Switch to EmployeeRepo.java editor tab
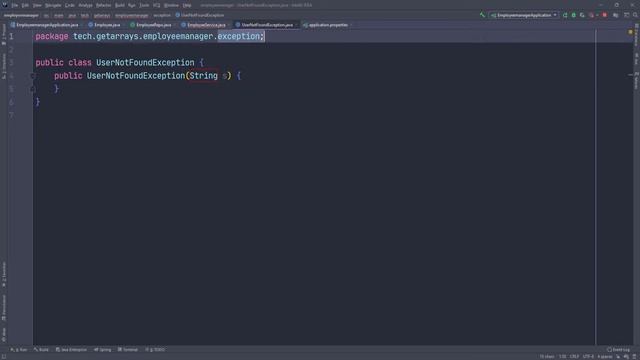 tap(151, 25)
